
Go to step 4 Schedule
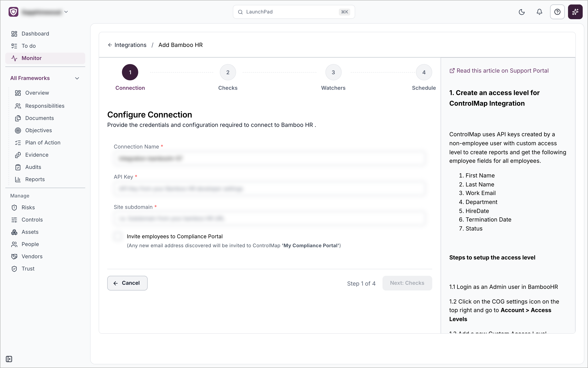pyautogui.click(x=424, y=72)
